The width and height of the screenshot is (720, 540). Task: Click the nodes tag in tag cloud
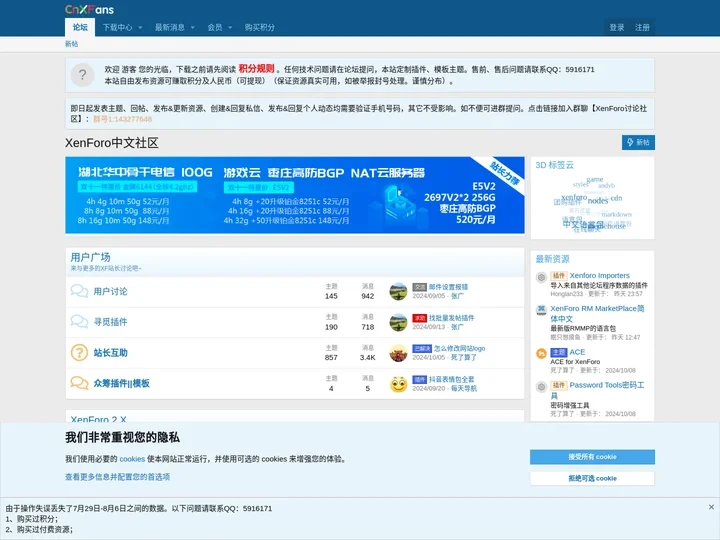pyautogui.click(x=597, y=201)
